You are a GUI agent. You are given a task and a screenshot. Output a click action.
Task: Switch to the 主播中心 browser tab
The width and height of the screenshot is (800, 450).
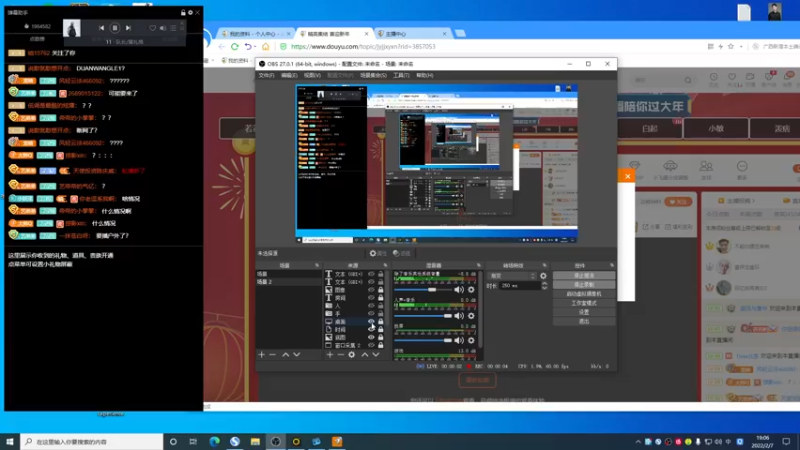pos(411,34)
